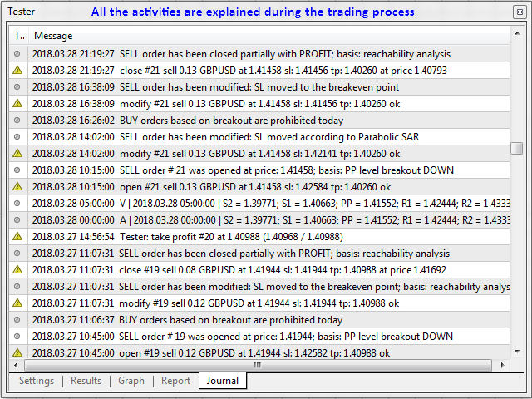Open the Graph tab
The image size is (532, 399).
131,381
